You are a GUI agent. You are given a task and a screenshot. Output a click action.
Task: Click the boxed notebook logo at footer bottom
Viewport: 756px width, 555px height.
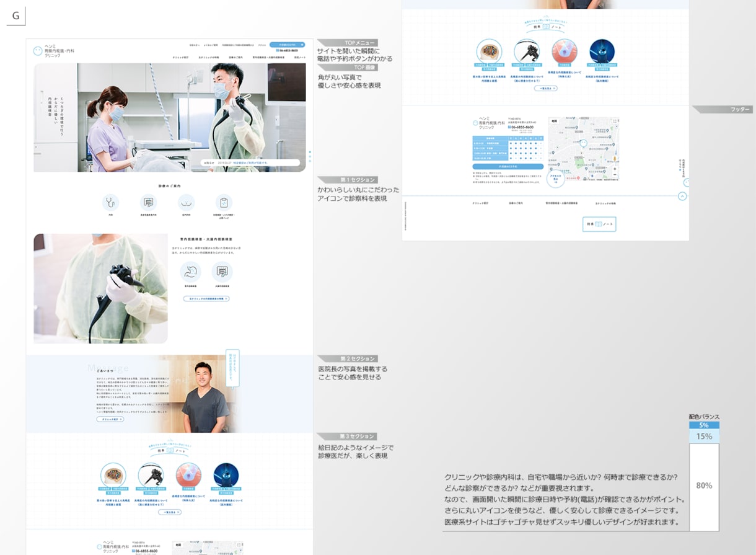(x=599, y=224)
